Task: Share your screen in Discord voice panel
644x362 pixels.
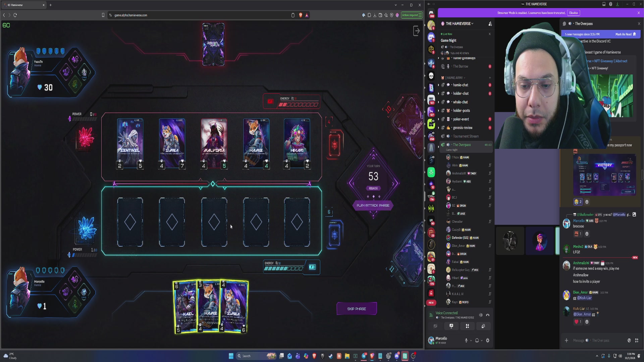Action: [451, 326]
